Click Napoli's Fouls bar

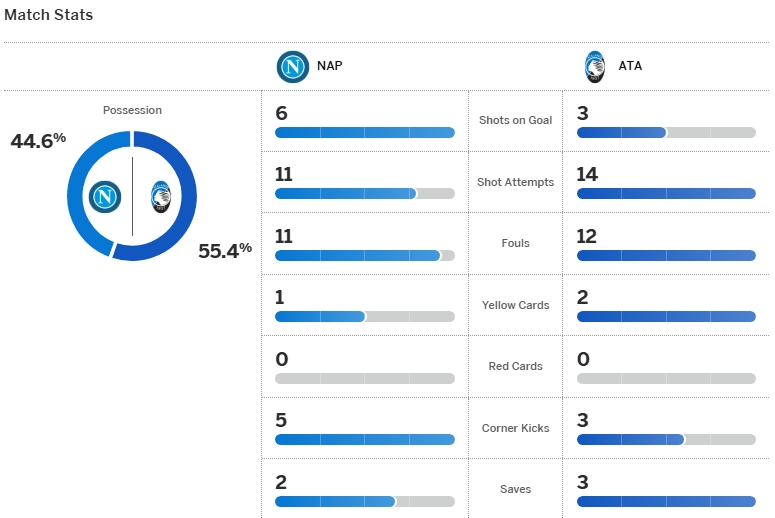coord(364,255)
